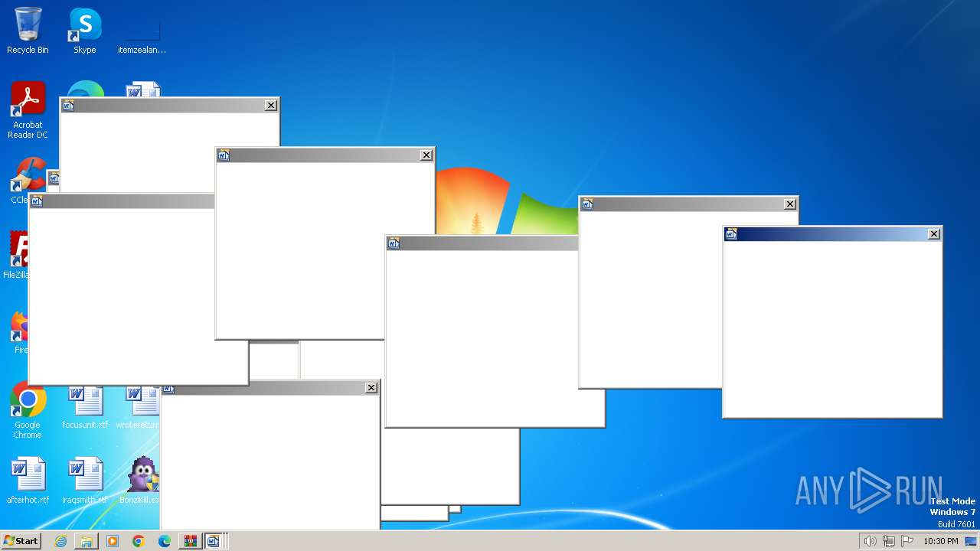Click the Show desktop button
Screen dimensions: 980x551
[x=971, y=541]
